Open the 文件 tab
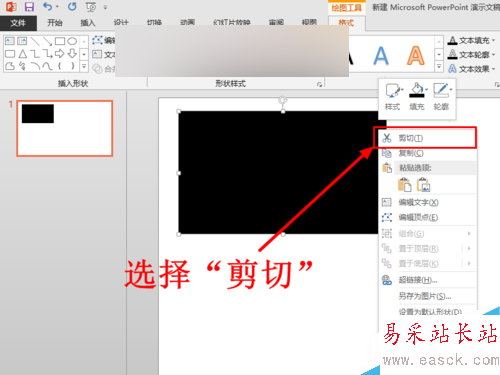This screenshot has width=500, height=375. (18, 23)
